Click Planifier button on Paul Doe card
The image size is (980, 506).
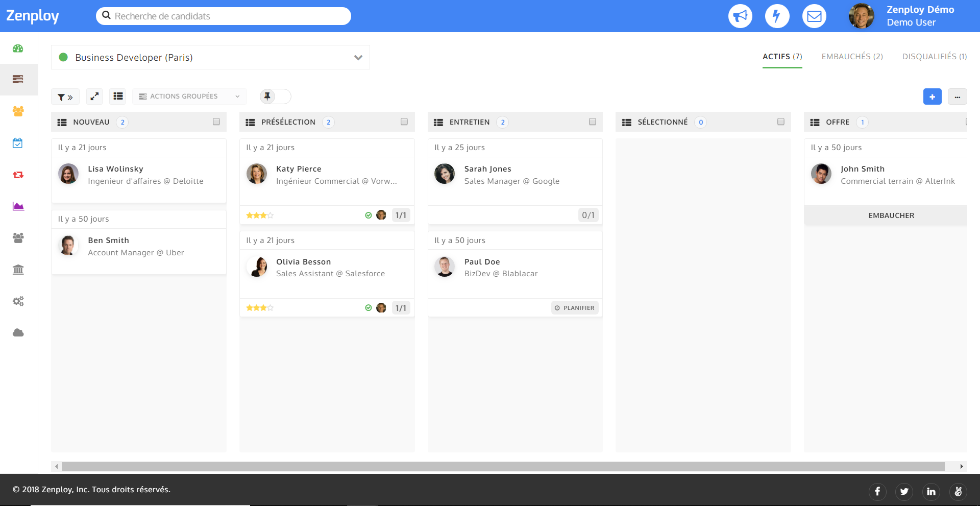coord(575,308)
